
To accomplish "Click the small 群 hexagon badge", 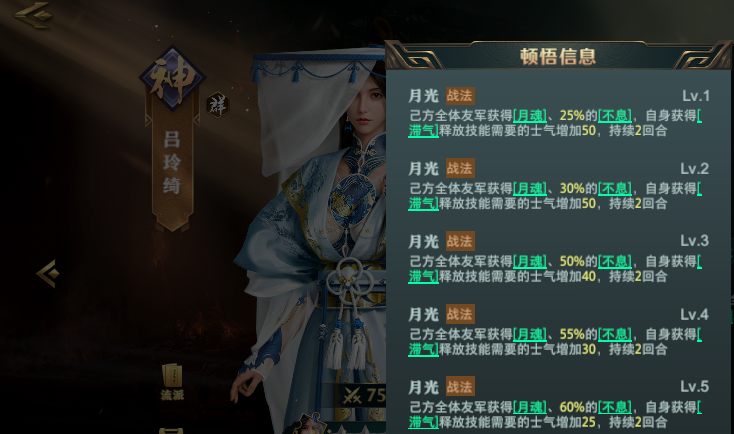I will pos(218,105).
